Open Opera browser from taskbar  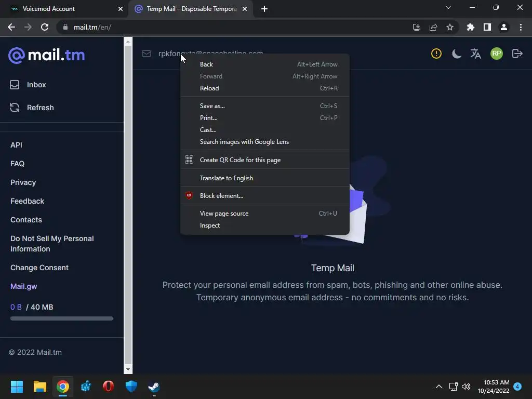[x=108, y=387]
